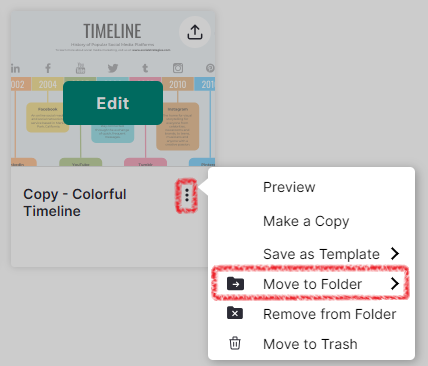Click the Twitter bird icon in the thumbnail
Image resolution: width=428 pixels, height=366 pixels.
pyautogui.click(x=113, y=68)
